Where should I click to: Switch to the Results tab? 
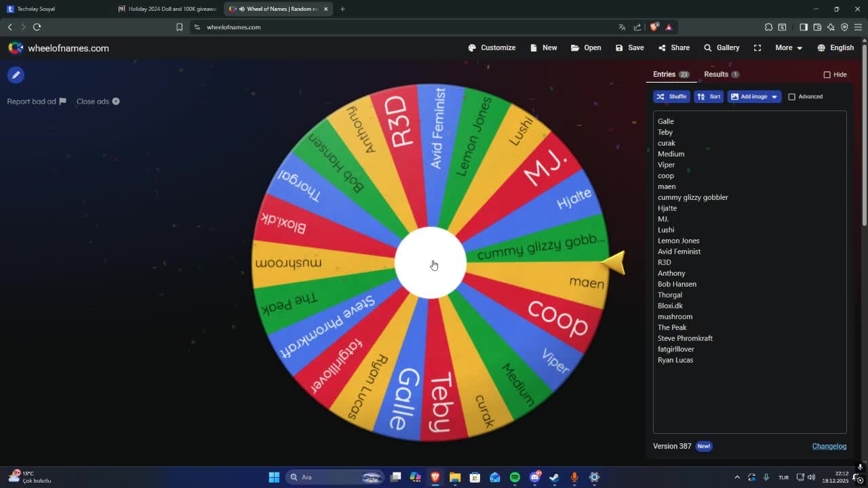tap(717, 74)
